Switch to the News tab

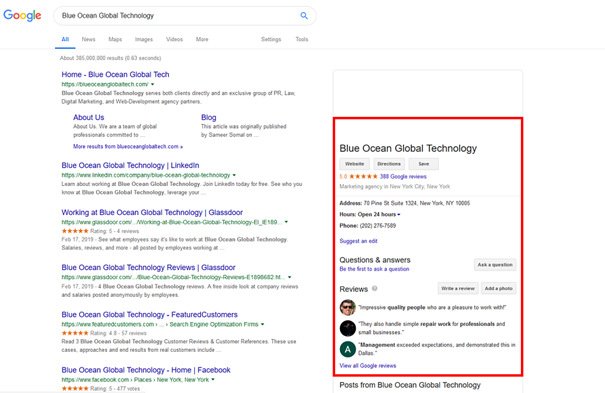[88, 39]
